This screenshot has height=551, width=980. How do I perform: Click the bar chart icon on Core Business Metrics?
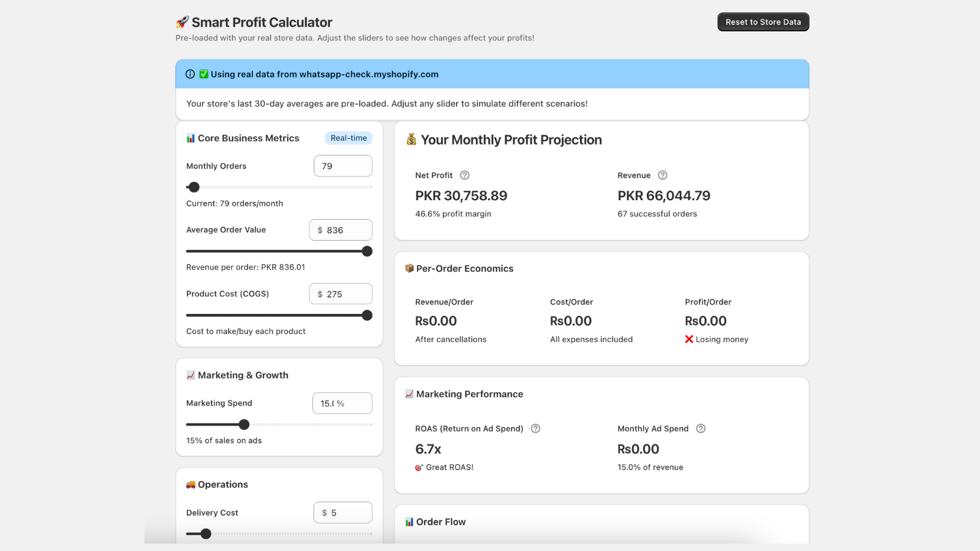tap(190, 138)
